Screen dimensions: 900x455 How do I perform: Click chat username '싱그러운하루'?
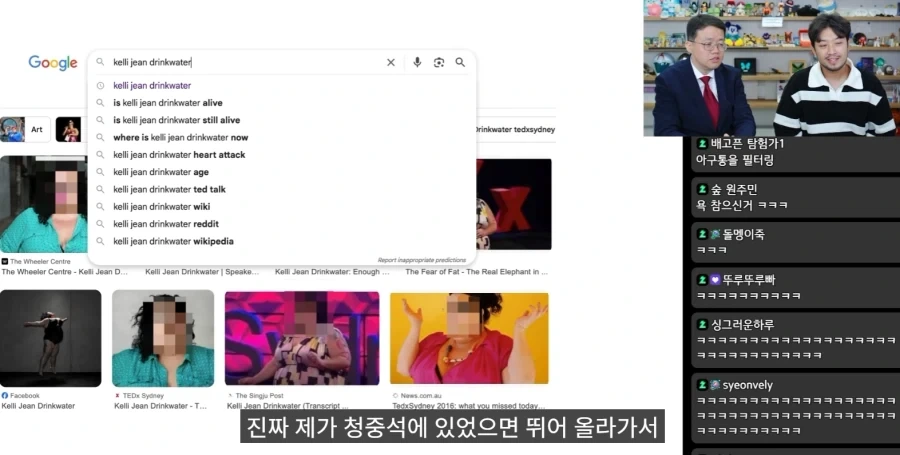pyautogui.click(x=743, y=325)
